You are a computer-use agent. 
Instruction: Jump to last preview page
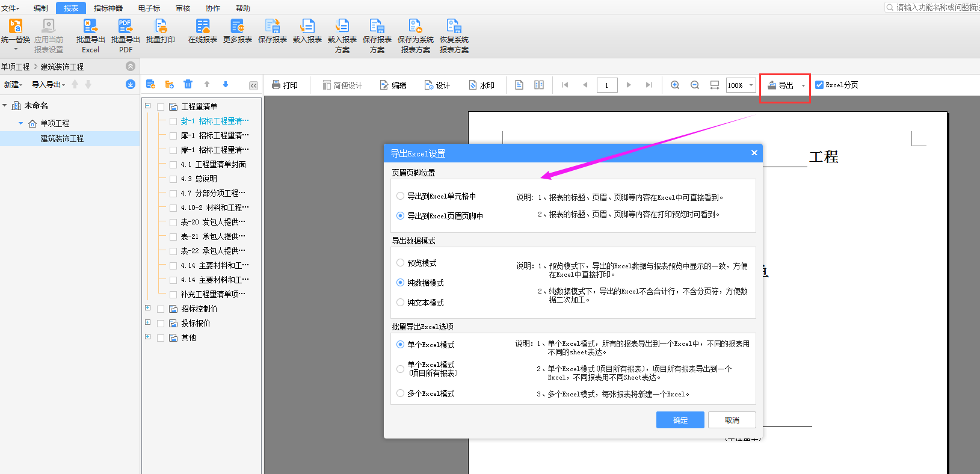[x=649, y=85]
